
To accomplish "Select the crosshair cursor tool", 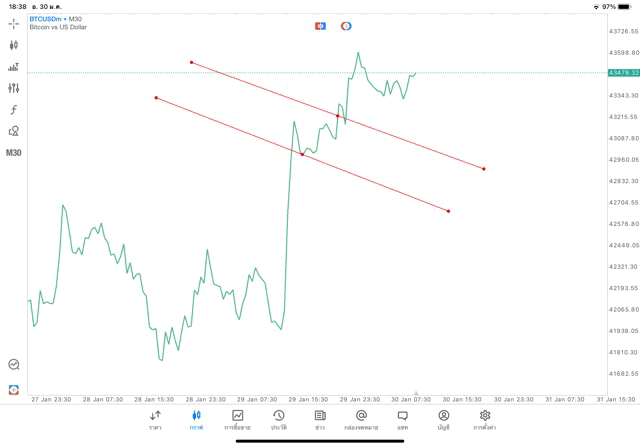I will 14,23.
